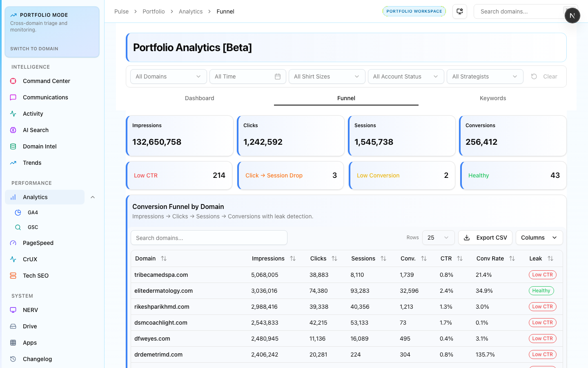Toggle sort order for Conv Rate
Viewport: 588px width, 368px height.
point(512,258)
